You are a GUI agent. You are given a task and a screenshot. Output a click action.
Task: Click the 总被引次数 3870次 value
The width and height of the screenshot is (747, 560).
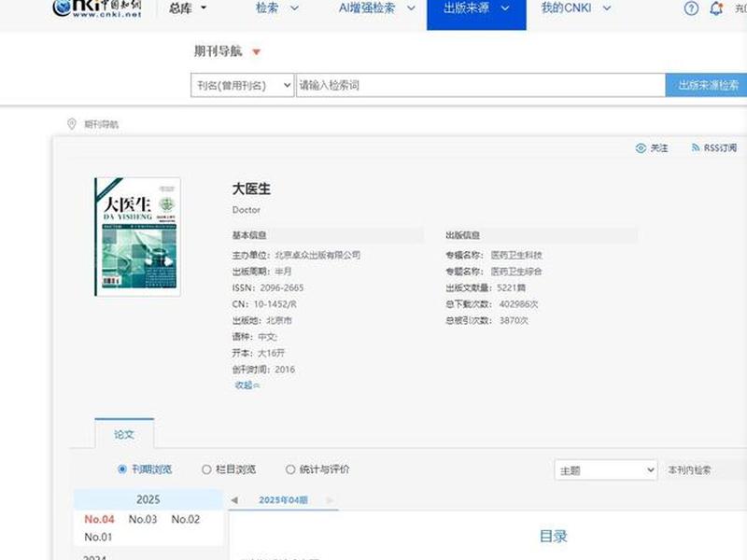click(x=514, y=320)
